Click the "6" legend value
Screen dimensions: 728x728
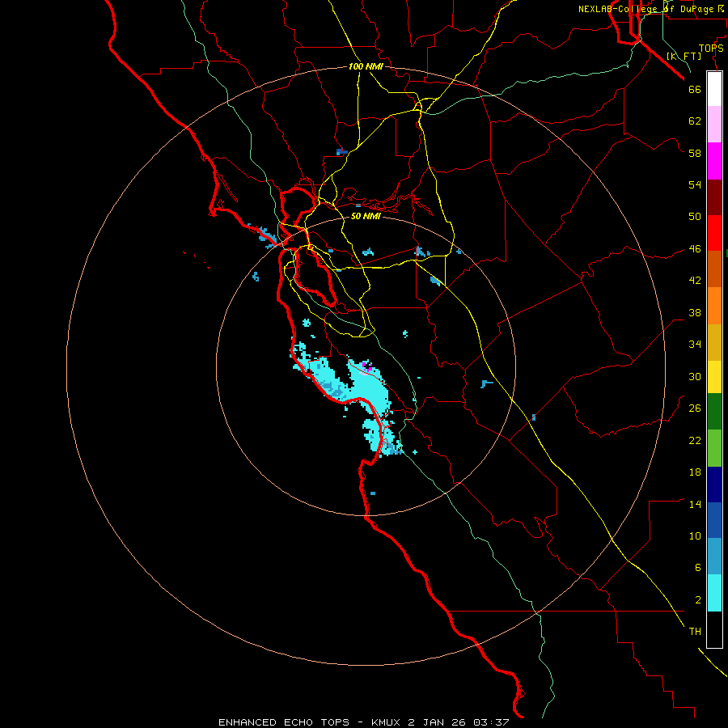pyautogui.click(x=698, y=568)
